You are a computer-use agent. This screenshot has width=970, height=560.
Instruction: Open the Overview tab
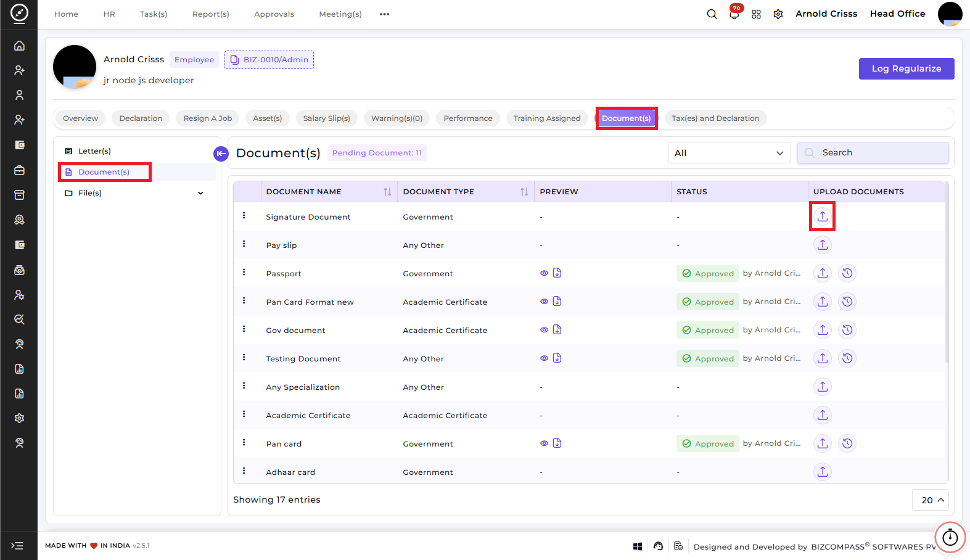pos(80,118)
